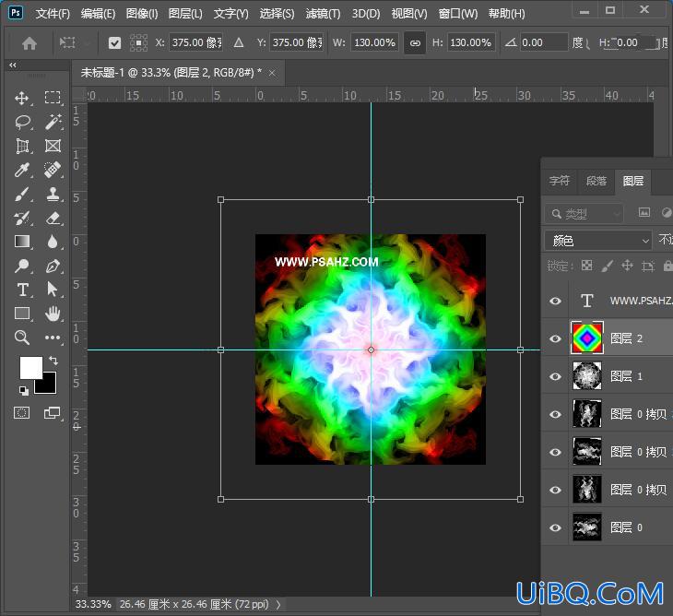This screenshot has width=673, height=616.
Task: Open the 图层(L) menu
Action: tap(185, 14)
